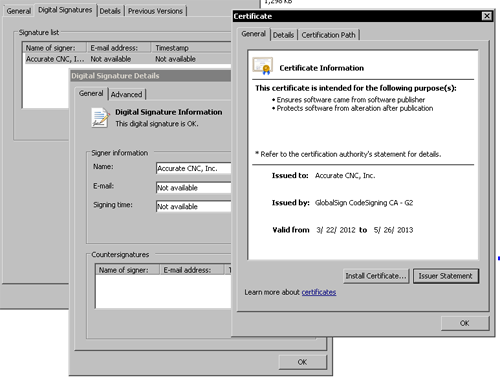This screenshot has height=384, width=500.
Task: Click the digital signature document icon
Action: (x=100, y=118)
